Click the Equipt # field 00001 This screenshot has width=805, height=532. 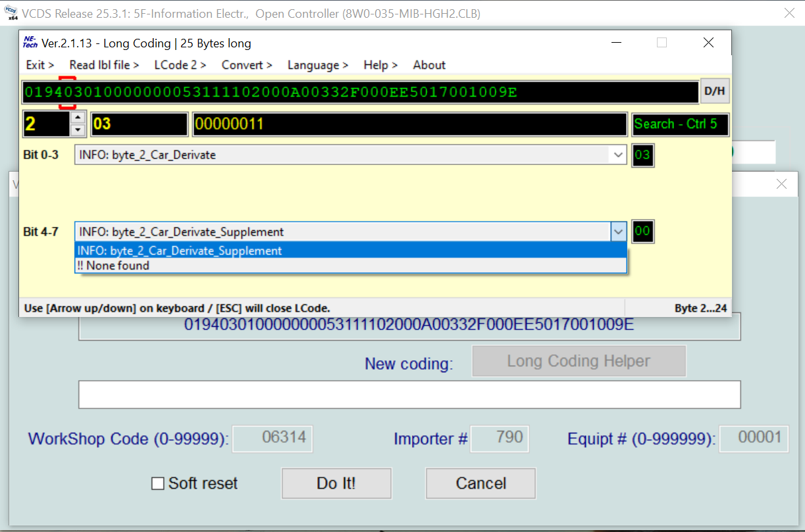[754, 438]
